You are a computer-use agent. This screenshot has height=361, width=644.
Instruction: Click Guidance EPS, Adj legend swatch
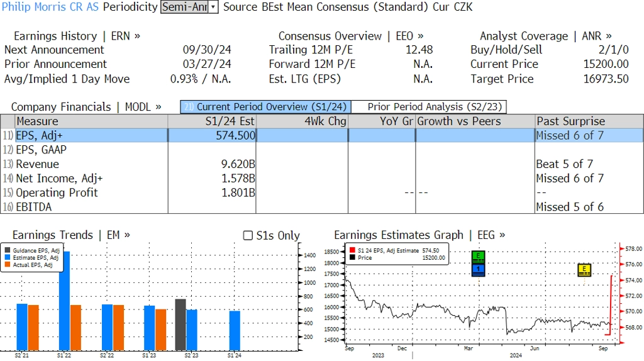[8, 250]
